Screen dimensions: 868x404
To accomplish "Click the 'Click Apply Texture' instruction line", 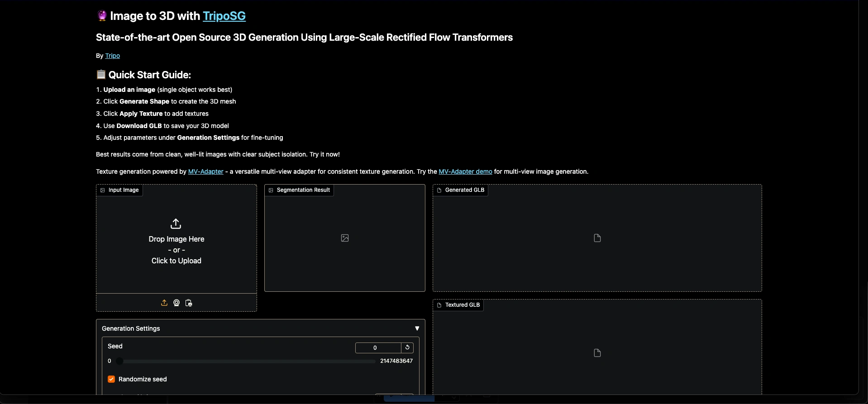I will [152, 114].
